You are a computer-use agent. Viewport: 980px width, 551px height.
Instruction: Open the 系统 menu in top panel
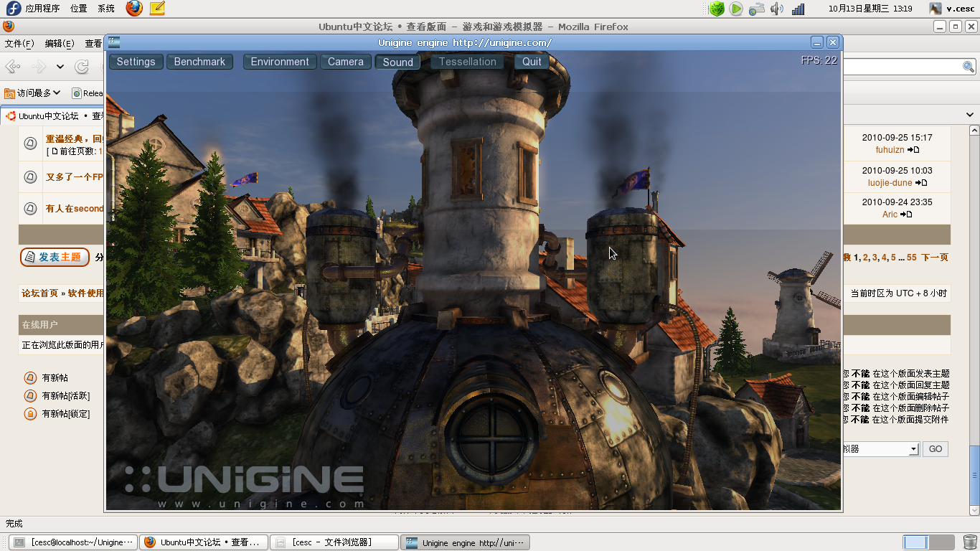tap(106, 9)
